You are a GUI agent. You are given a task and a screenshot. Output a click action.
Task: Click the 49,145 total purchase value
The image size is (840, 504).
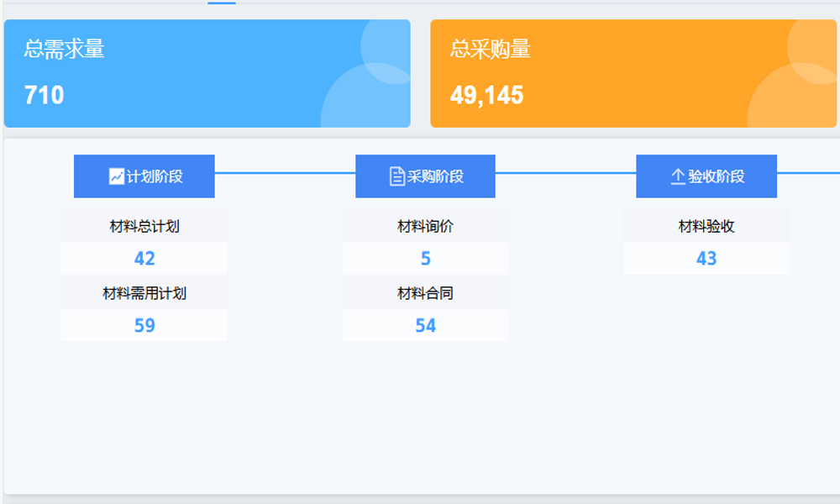point(486,95)
